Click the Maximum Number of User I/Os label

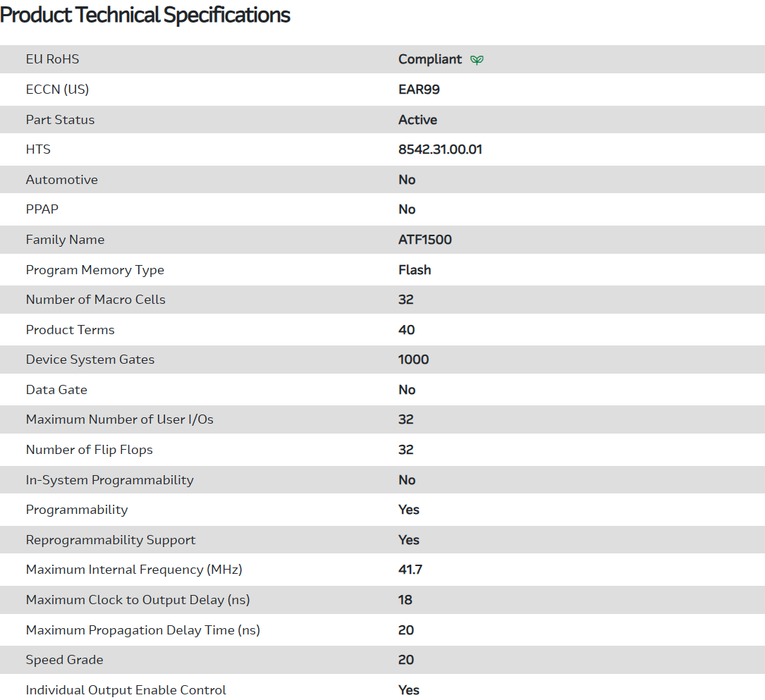tap(119, 419)
